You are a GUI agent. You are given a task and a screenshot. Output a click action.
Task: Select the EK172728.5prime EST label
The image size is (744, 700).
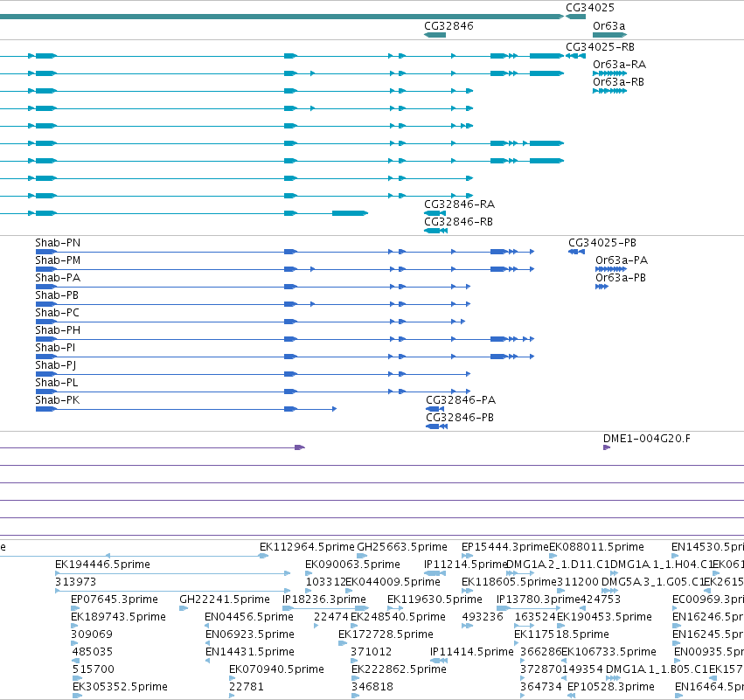(x=386, y=634)
